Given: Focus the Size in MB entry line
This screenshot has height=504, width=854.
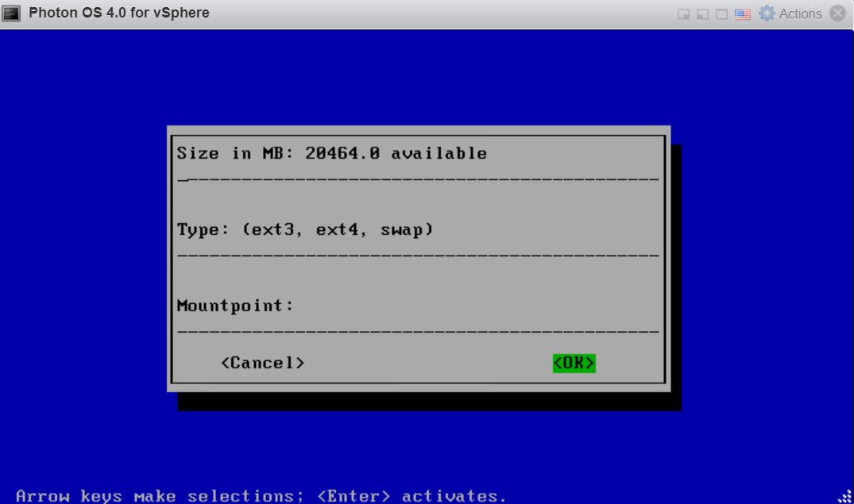Looking at the screenshot, I should tap(418, 179).
